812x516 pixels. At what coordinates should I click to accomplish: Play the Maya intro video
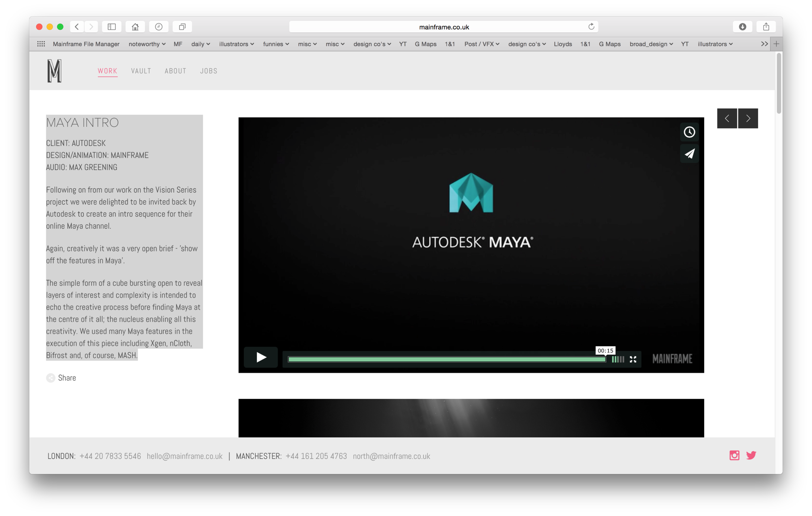tap(261, 357)
